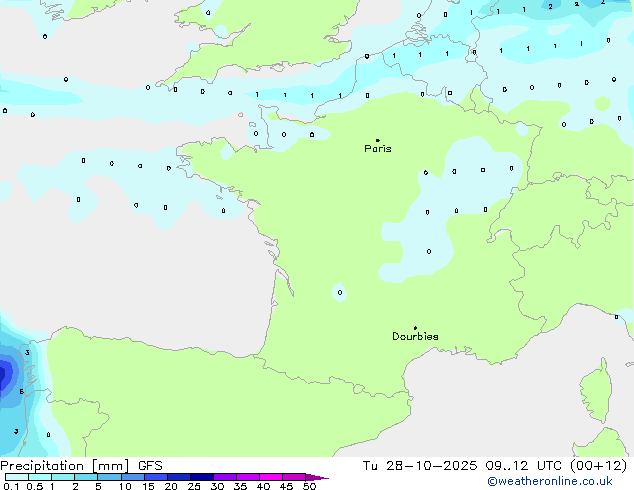Select the 5–10 mm legend swatch
Screen dimensions: 634x490
[110, 477]
